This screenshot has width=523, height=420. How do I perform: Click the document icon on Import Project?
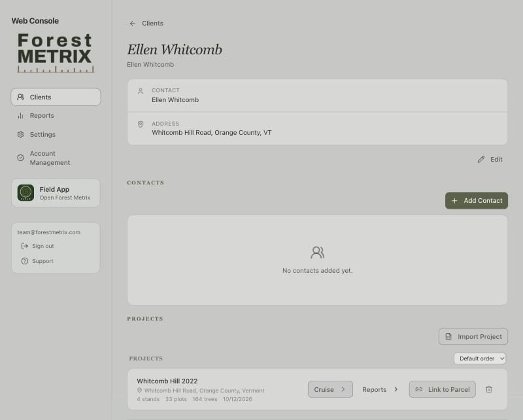[x=448, y=336]
